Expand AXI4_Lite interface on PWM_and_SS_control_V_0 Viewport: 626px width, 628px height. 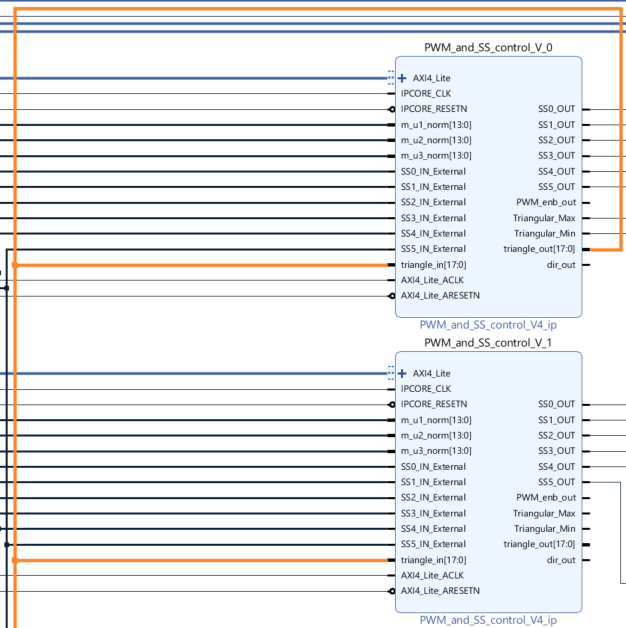click(x=402, y=78)
